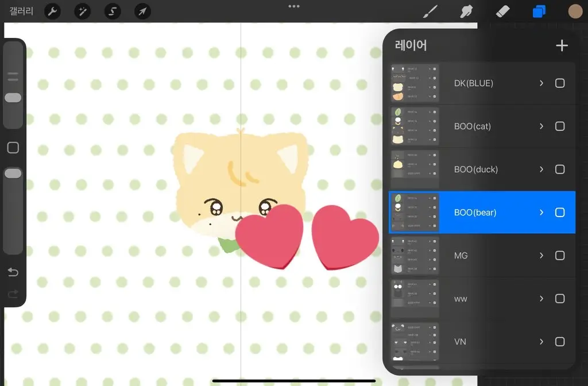Toggle visibility of DK(BLUE) group
The width and height of the screenshot is (588, 386).
click(560, 83)
